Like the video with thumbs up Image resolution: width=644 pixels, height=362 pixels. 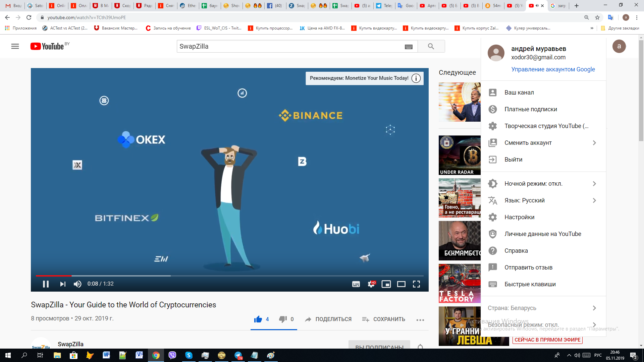258,319
